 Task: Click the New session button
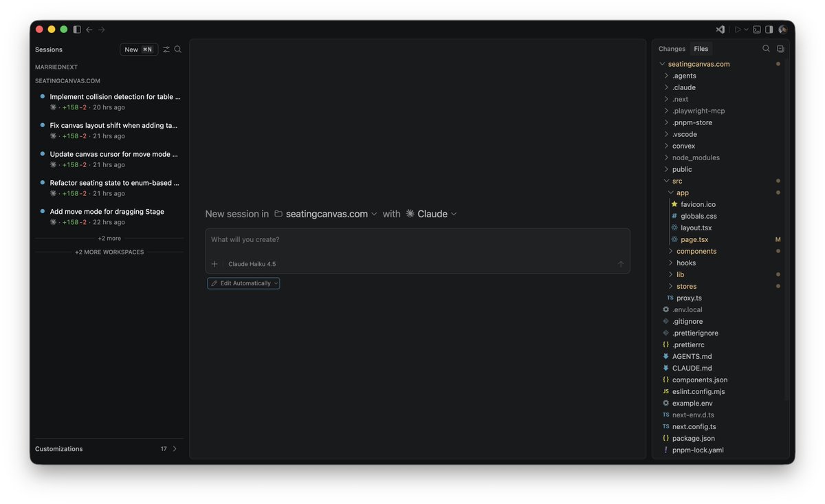click(139, 50)
